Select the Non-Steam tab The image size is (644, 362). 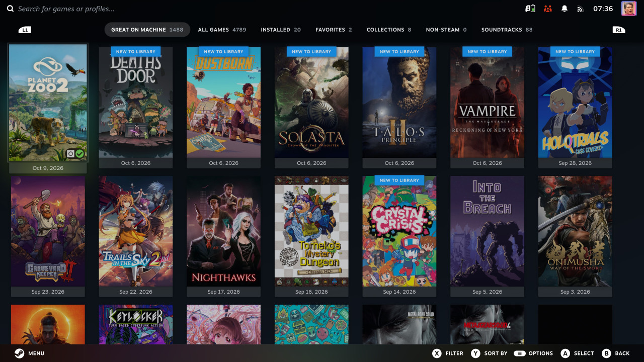pyautogui.click(x=446, y=30)
